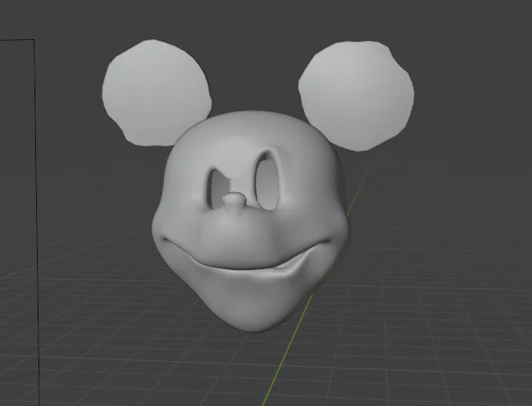The height and width of the screenshot is (406, 532).
Task: Select the right ear sphere of the model
Action: (x=357, y=96)
